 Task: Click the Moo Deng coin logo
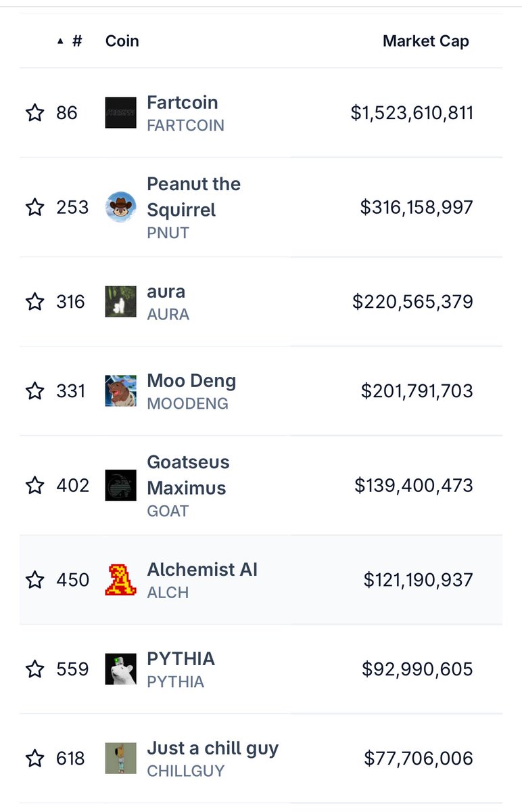tap(121, 390)
